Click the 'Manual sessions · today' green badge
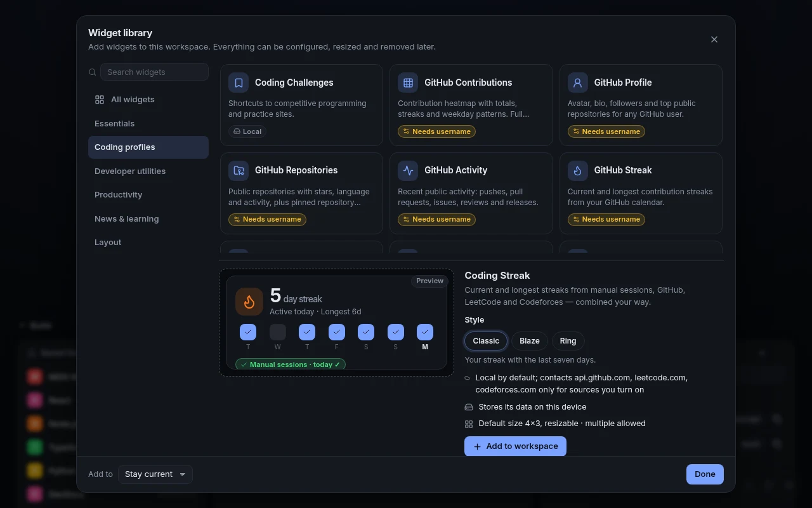The image size is (812, 508). 291,364
